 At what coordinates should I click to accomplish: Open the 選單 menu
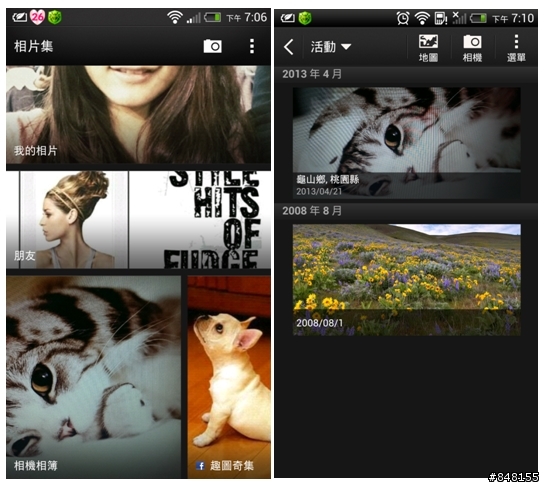point(516,48)
